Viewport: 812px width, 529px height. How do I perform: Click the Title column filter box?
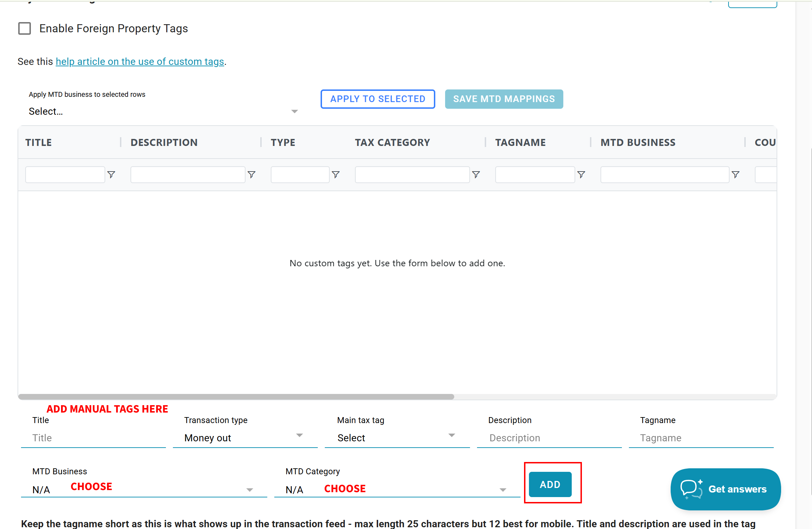(65, 175)
